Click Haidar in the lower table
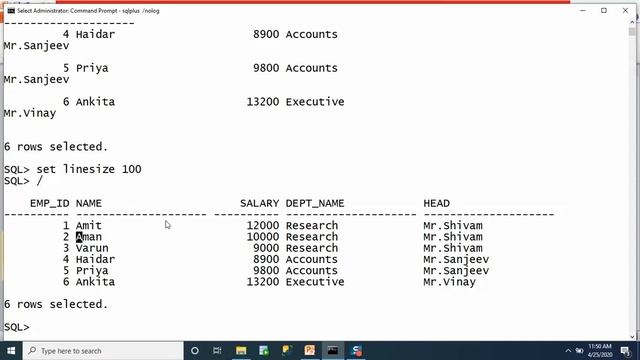 [x=95, y=259]
